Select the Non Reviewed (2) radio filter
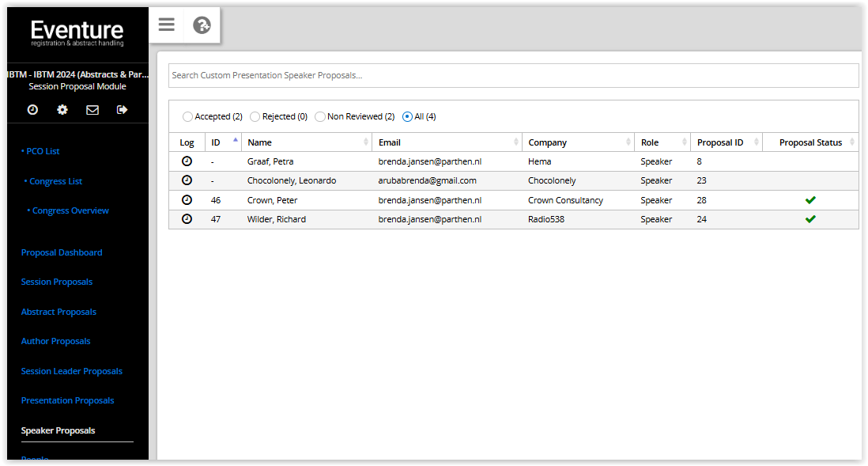Screen dimensions: 868x466 (x=320, y=116)
